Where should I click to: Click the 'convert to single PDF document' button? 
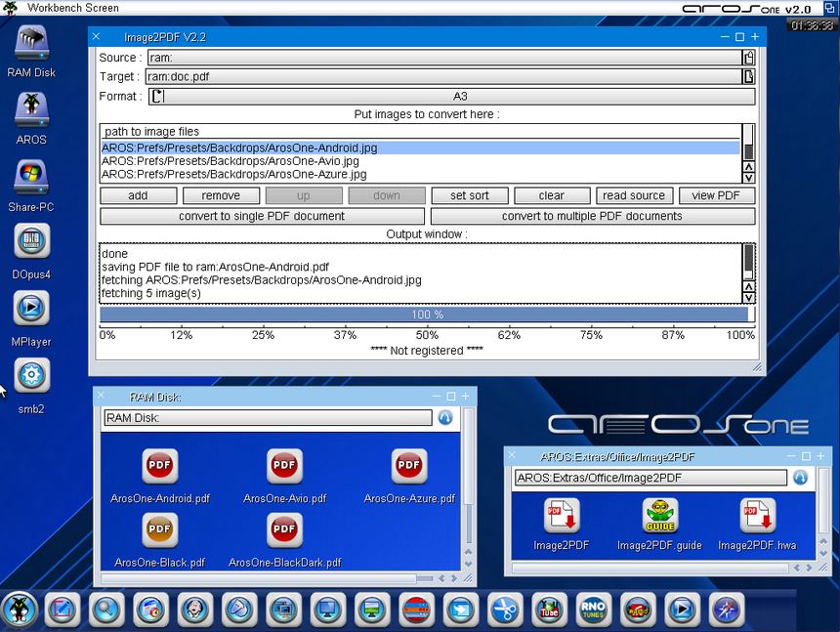262,216
